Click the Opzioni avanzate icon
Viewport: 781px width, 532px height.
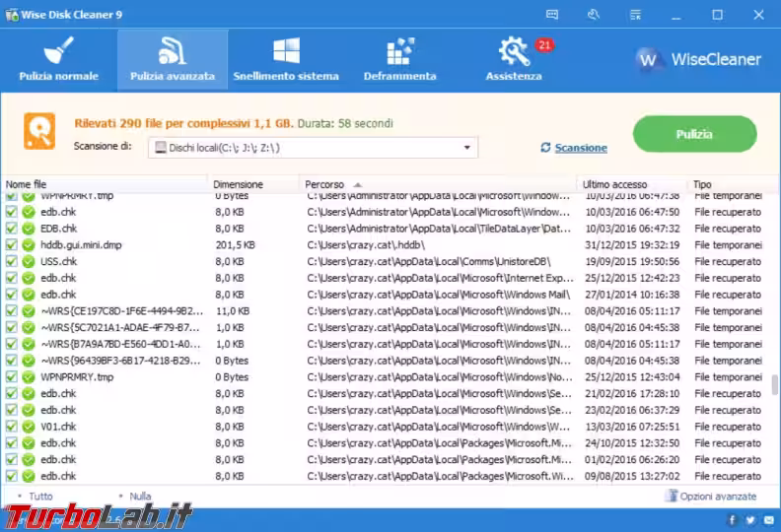(x=673, y=496)
